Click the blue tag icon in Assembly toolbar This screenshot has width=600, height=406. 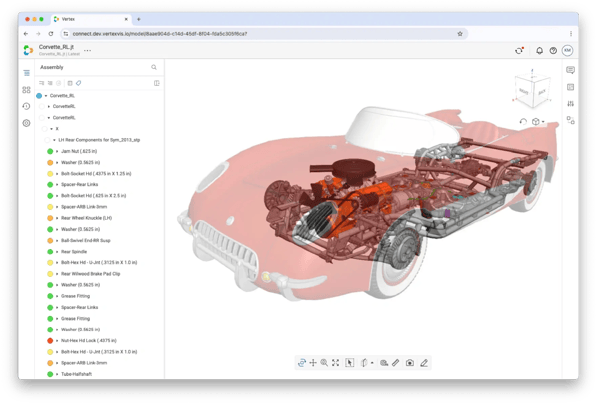(x=78, y=83)
